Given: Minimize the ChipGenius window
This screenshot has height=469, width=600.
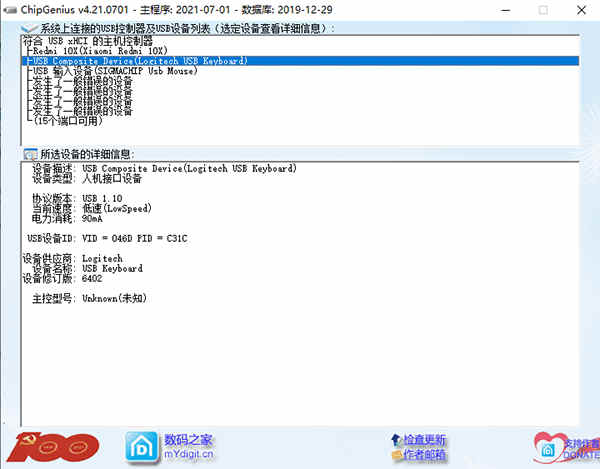Looking at the screenshot, I should 505,10.
